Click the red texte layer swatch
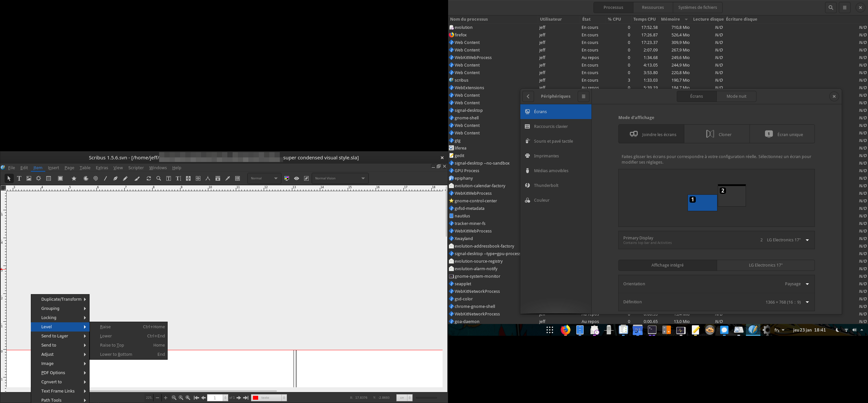Image resolution: width=868 pixels, height=403 pixels. [x=256, y=398]
